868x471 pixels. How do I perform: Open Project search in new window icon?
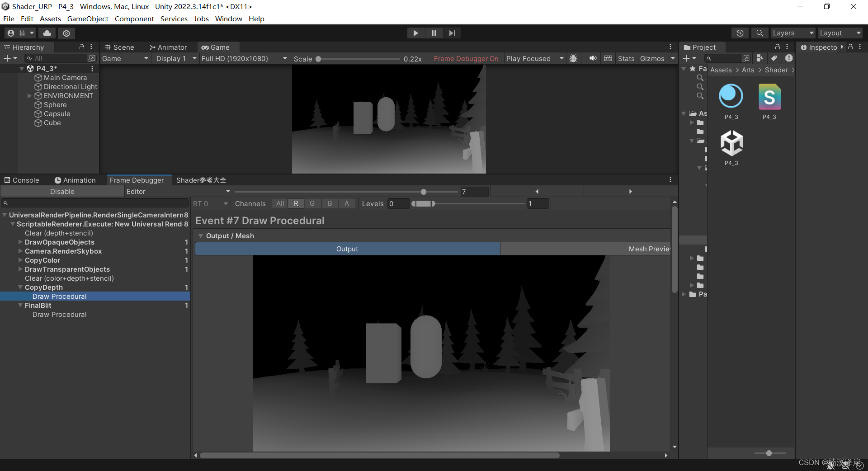point(746,58)
